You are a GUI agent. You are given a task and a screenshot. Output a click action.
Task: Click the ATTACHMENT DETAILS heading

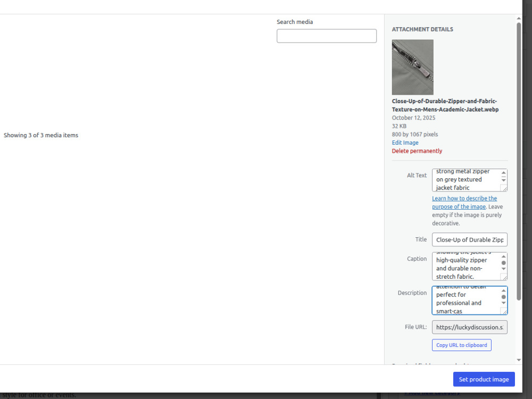(422, 29)
